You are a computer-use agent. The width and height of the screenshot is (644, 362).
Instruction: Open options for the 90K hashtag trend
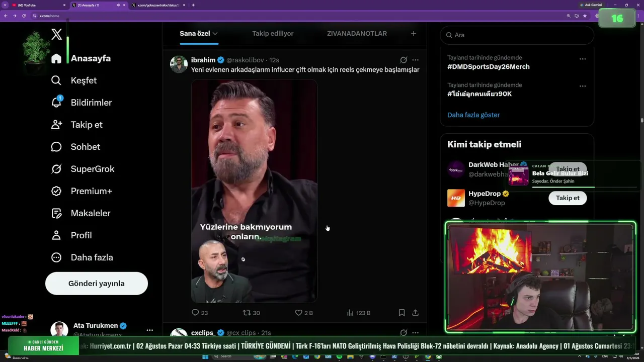[583, 86]
